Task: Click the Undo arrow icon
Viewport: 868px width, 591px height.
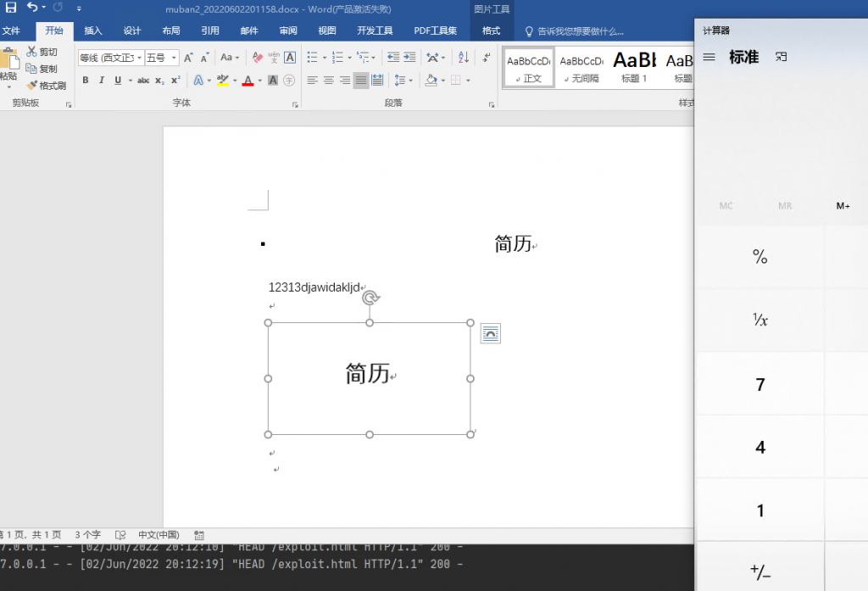Action: pyautogui.click(x=33, y=7)
